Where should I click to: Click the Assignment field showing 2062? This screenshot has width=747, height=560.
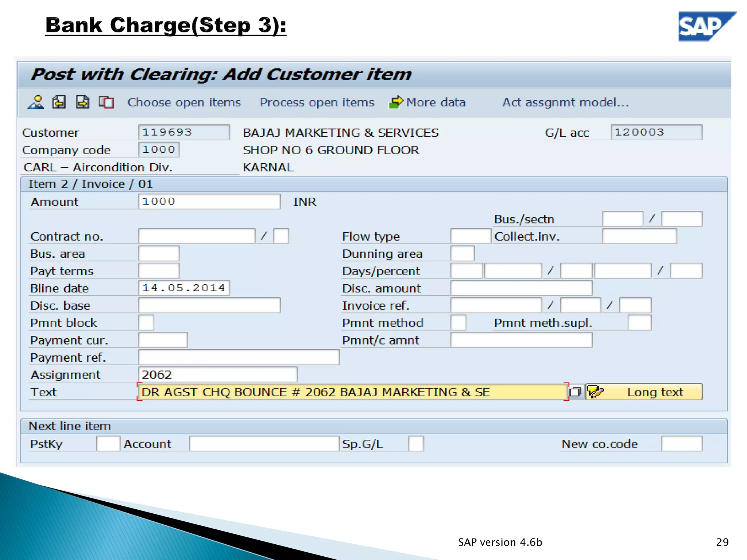[x=218, y=375]
